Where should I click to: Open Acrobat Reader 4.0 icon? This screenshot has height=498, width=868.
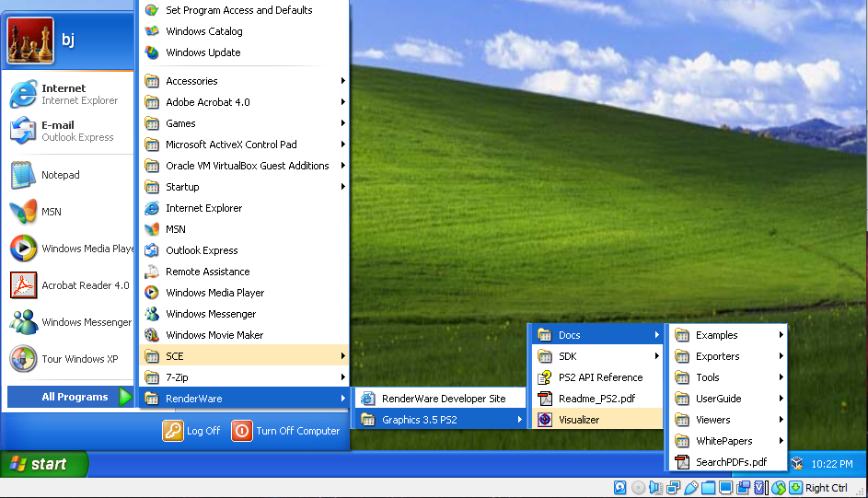tap(23, 285)
